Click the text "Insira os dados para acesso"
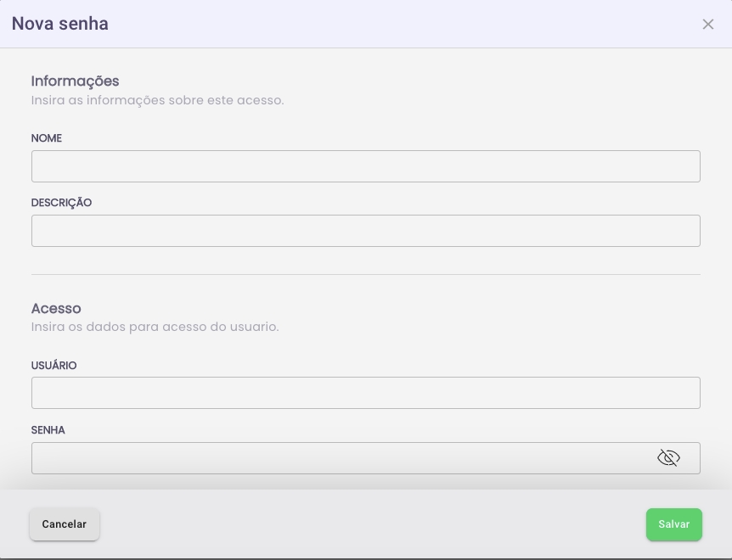732x560 pixels. (155, 326)
